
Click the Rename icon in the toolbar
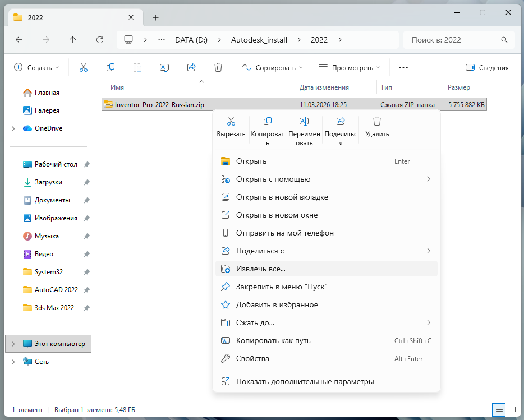164,67
